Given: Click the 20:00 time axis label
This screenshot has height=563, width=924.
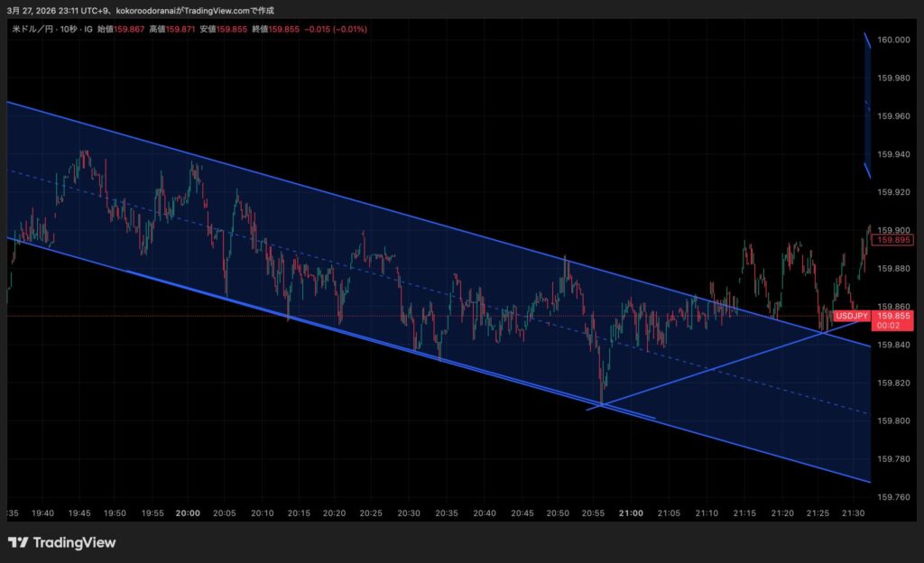Looking at the screenshot, I should [x=188, y=512].
